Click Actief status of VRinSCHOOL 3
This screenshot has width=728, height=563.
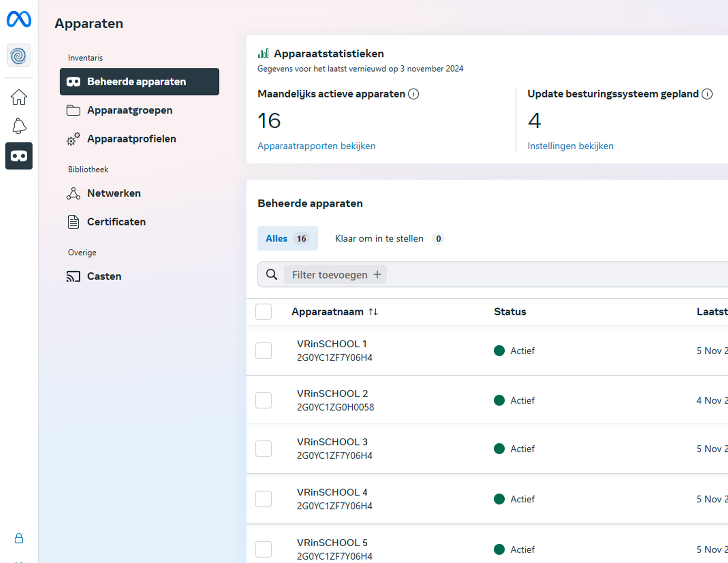pyautogui.click(x=514, y=449)
